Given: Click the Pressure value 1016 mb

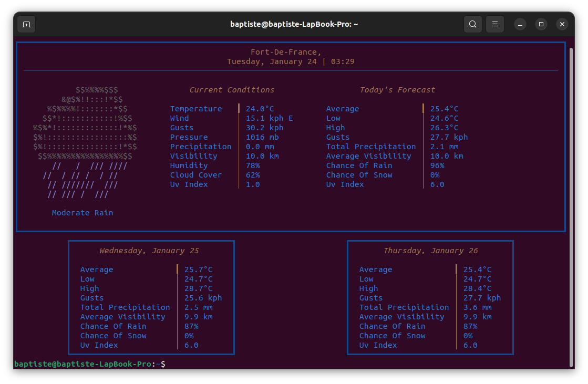Looking at the screenshot, I should 262,137.
